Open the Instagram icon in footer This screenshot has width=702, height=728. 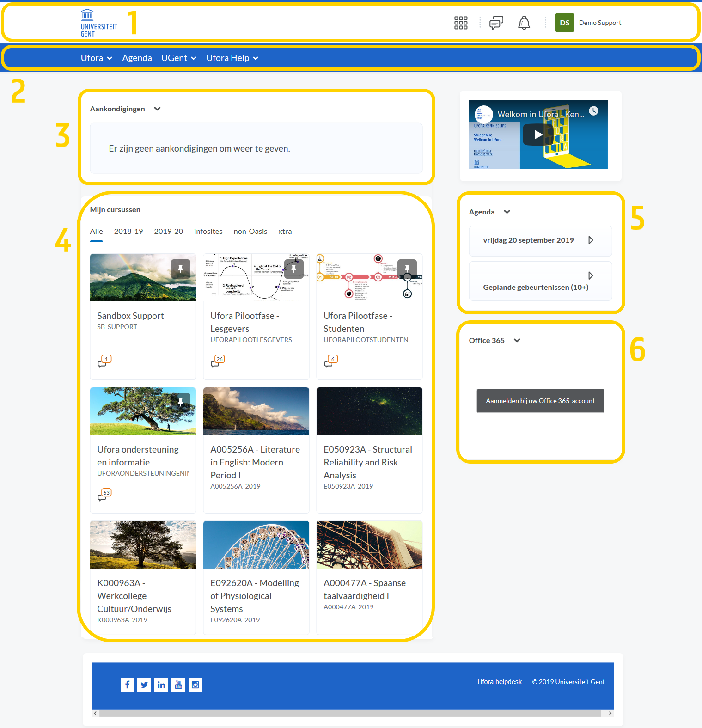195,685
